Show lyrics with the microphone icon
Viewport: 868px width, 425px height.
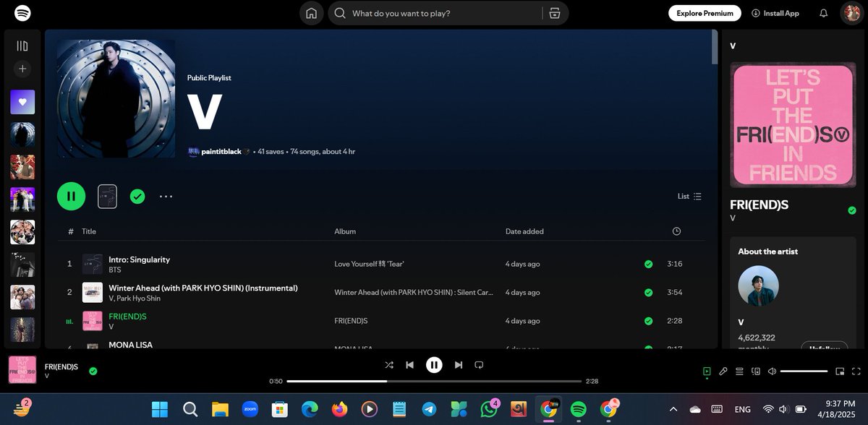click(x=723, y=372)
